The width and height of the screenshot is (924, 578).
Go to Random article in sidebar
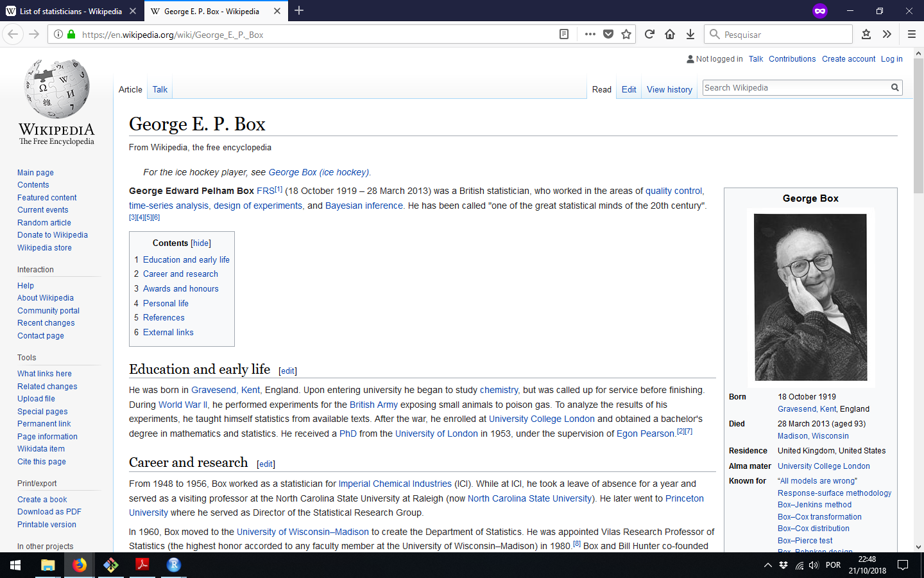[x=44, y=223]
